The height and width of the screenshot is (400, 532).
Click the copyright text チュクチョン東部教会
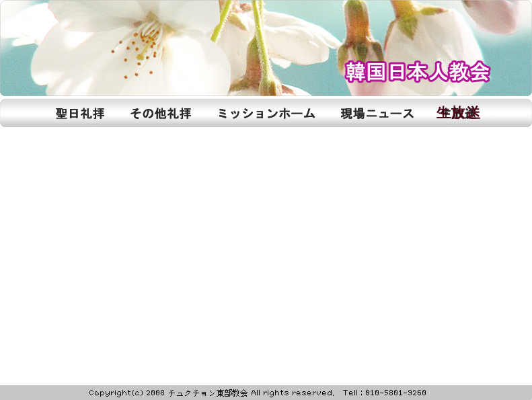[x=208, y=393]
